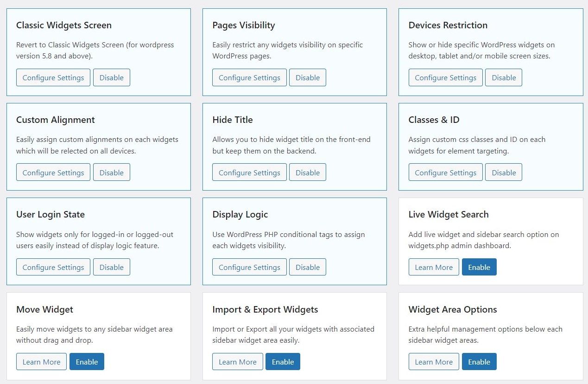The width and height of the screenshot is (588, 384).
Task: Open Learn More for Live Widget Search
Action: click(x=433, y=267)
